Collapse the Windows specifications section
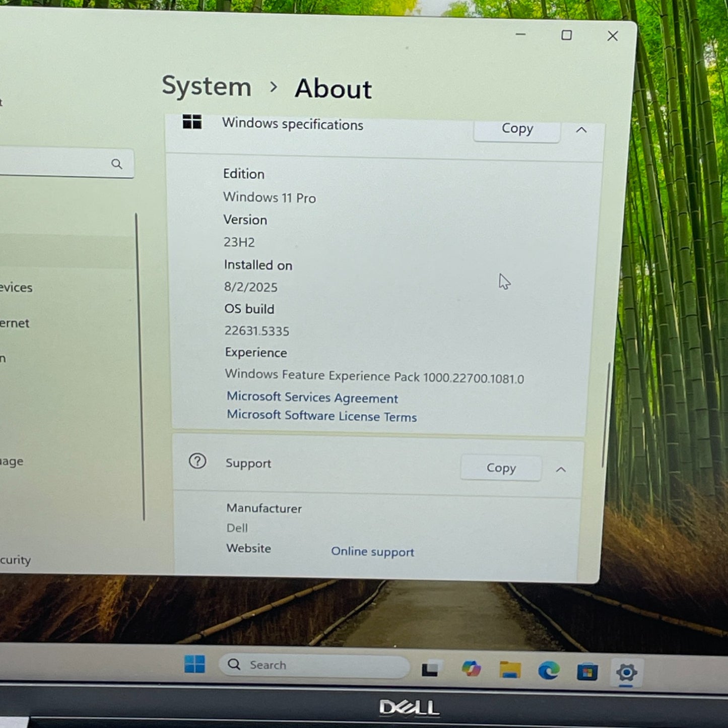Viewport: 728px width, 728px height. click(x=581, y=130)
